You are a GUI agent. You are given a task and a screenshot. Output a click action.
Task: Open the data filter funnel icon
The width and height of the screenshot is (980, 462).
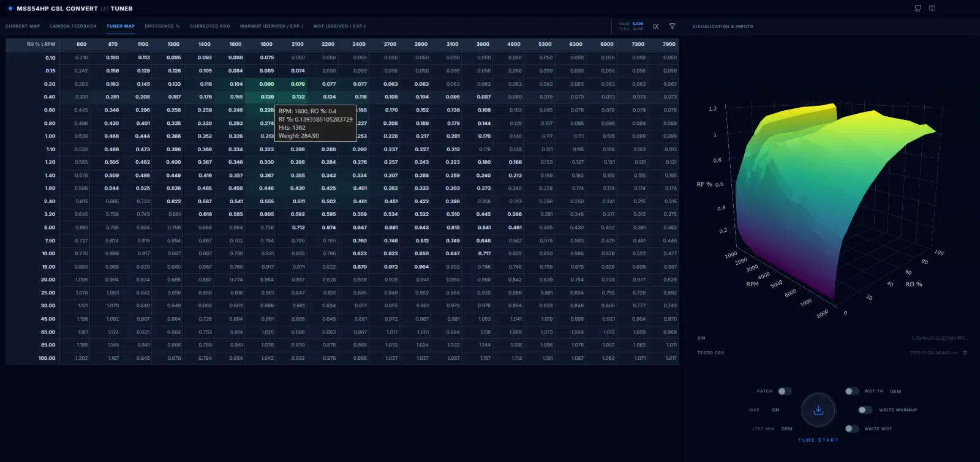coord(673,26)
